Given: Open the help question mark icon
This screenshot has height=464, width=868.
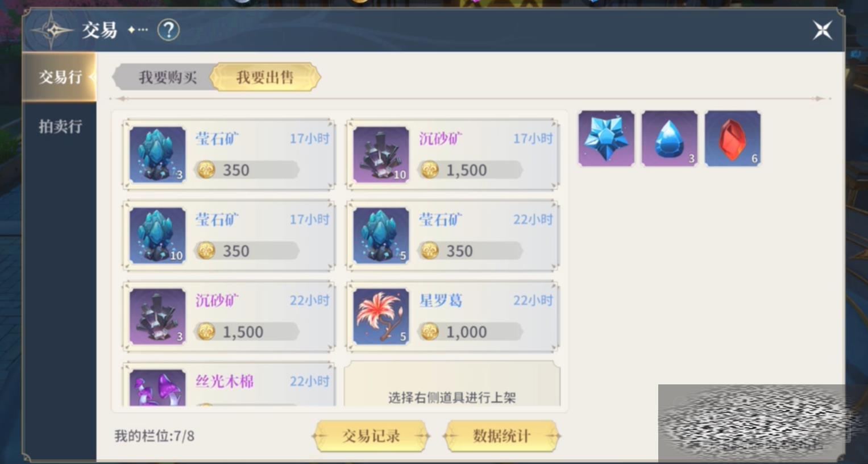Looking at the screenshot, I should tap(168, 30).
